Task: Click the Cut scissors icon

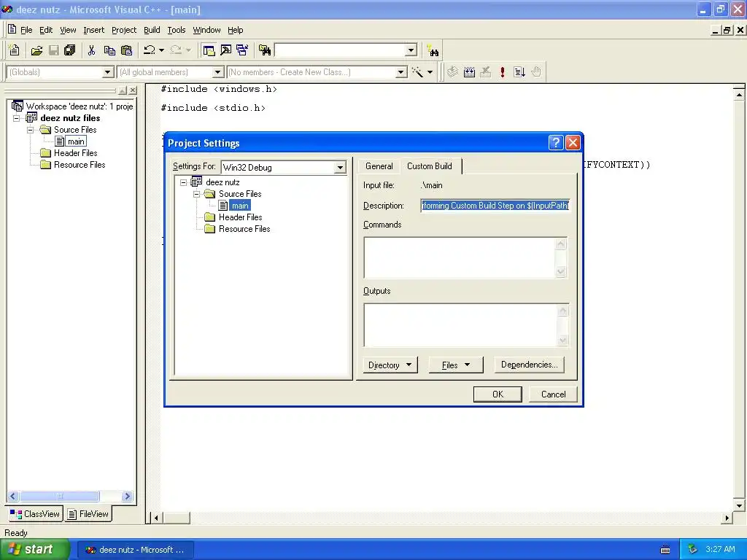Action: pyautogui.click(x=91, y=50)
